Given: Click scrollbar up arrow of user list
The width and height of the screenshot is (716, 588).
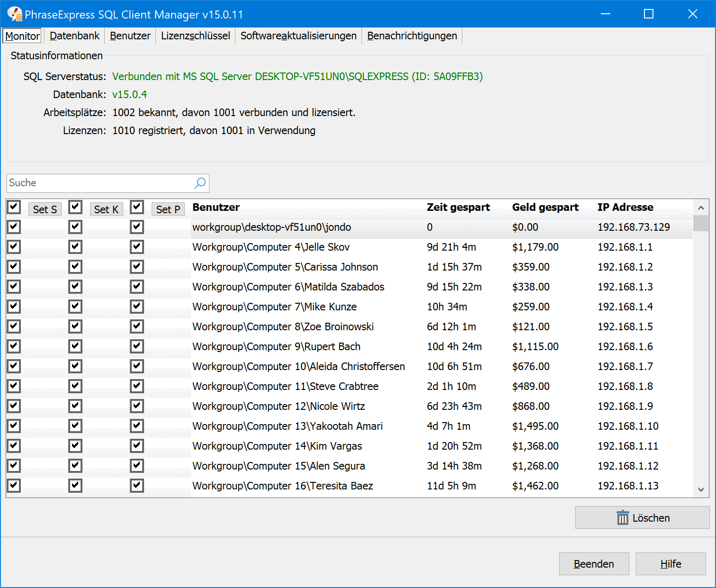Looking at the screenshot, I should click(x=701, y=208).
